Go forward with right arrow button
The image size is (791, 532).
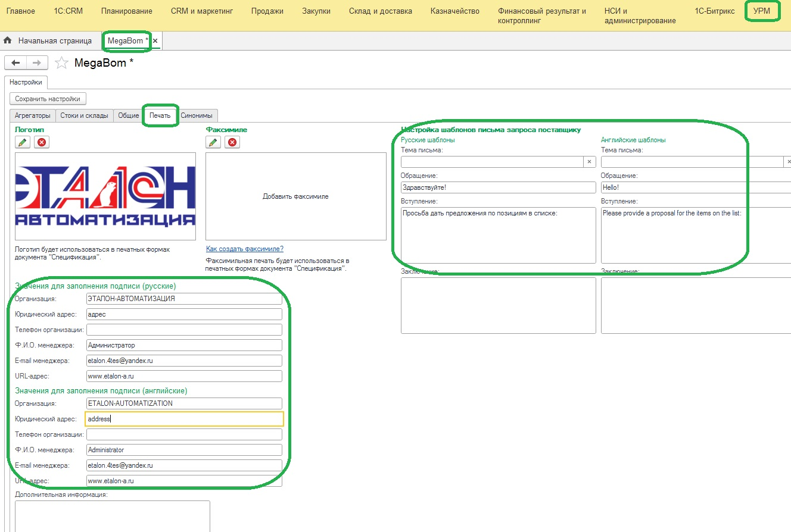(x=36, y=63)
